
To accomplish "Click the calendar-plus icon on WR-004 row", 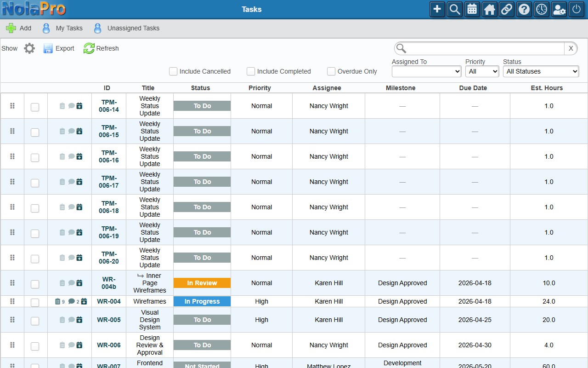I will point(84,301).
